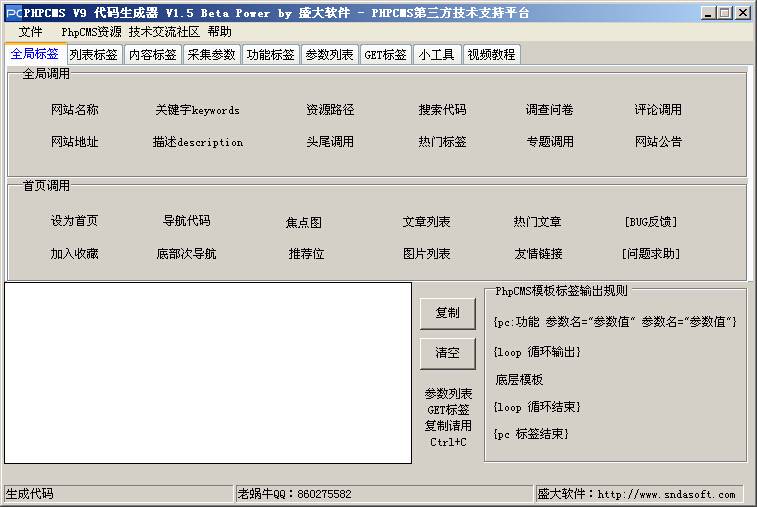The height and width of the screenshot is (507, 757).
Task: Click the 网站名称 label
Action: (75, 110)
